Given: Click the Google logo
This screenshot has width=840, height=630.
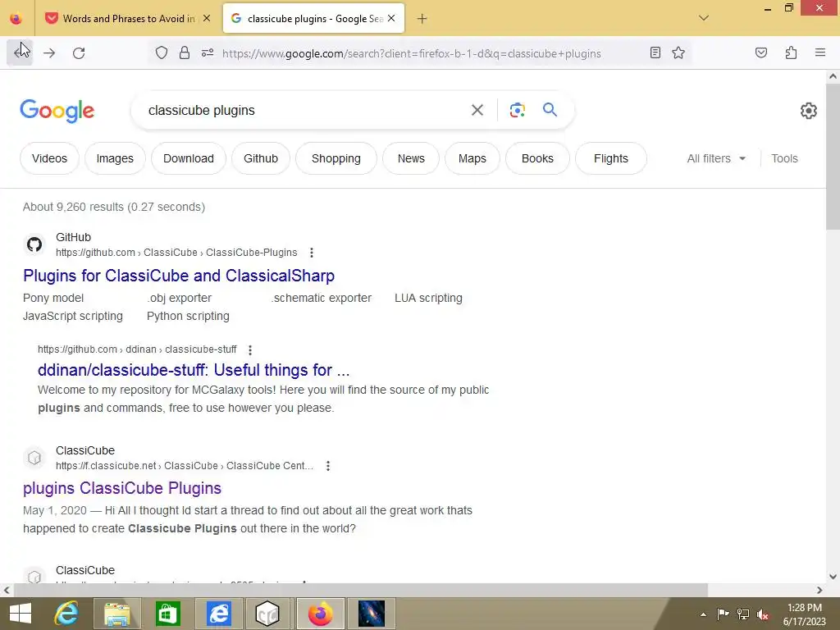Looking at the screenshot, I should point(57,111).
